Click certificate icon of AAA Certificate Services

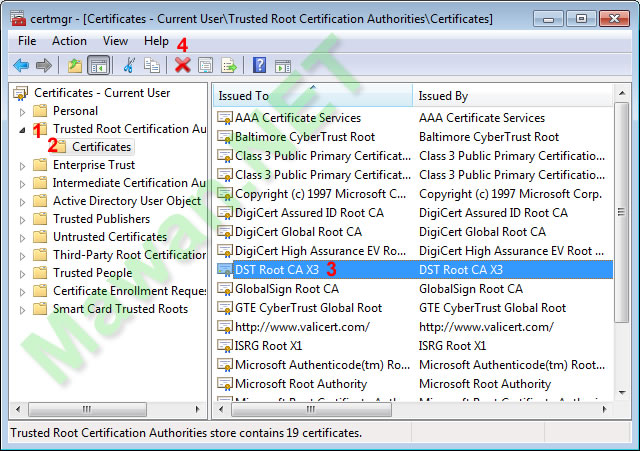click(x=225, y=118)
